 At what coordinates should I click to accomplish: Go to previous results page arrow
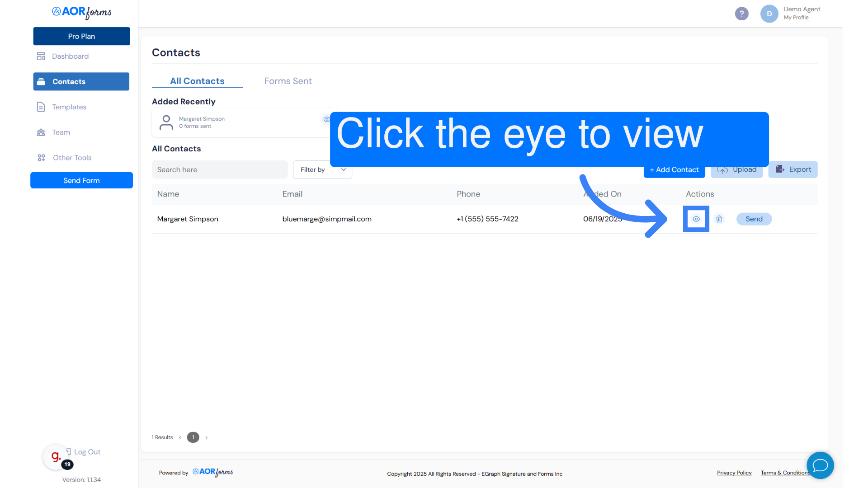coord(180,437)
